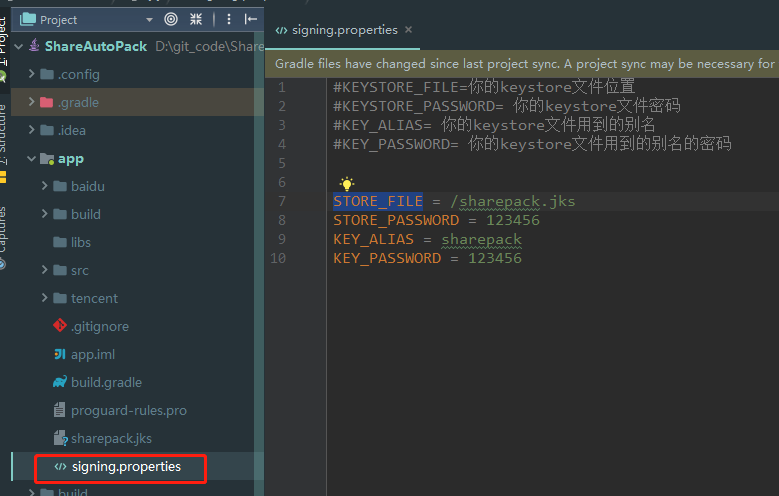Open the Captures side tool window tab
This screenshot has width=779, height=496.
[3, 230]
